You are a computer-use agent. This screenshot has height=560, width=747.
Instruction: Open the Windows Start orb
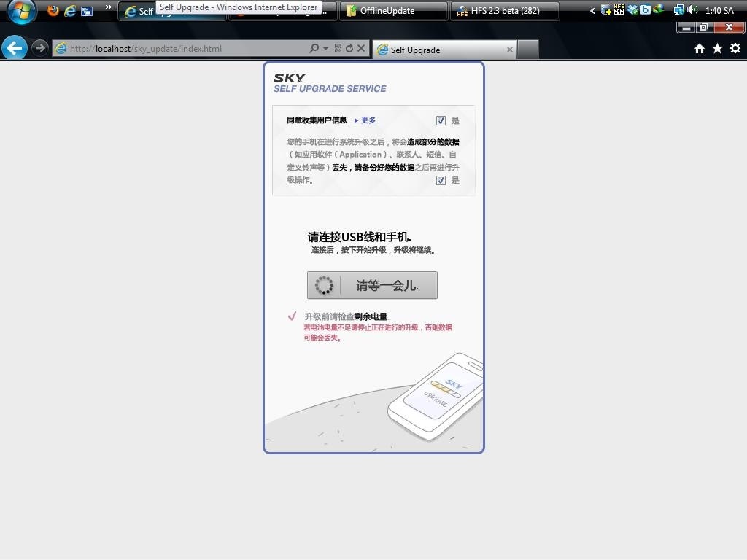pos(21,10)
